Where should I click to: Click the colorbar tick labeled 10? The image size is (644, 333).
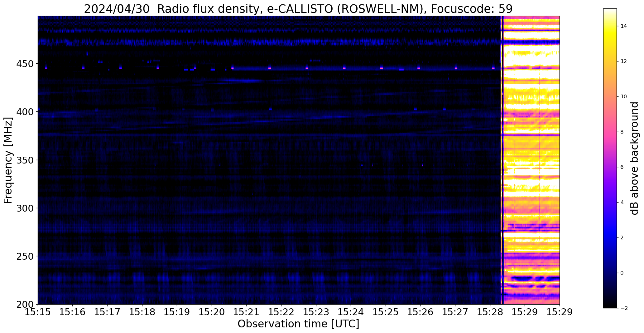623,97
